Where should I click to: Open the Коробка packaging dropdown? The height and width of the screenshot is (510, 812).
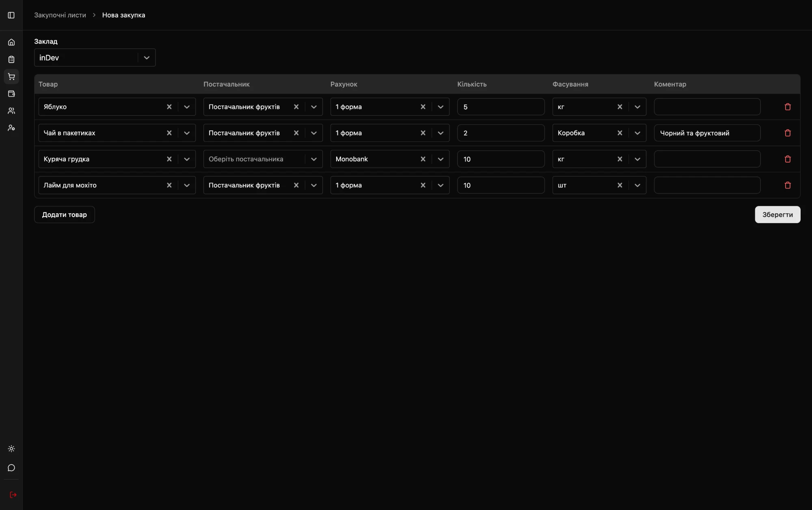637,133
